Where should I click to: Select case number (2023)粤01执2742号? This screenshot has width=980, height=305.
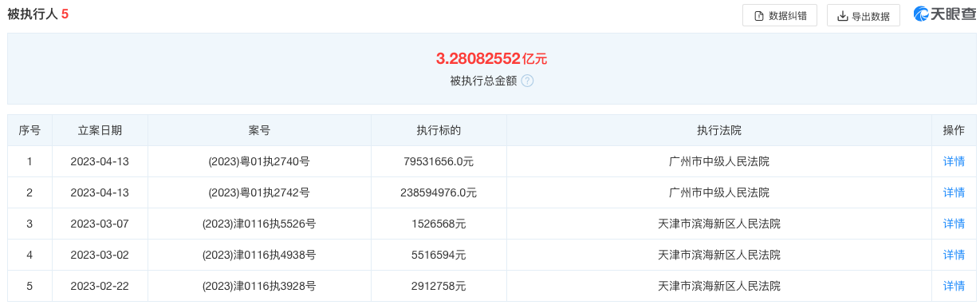point(259,192)
